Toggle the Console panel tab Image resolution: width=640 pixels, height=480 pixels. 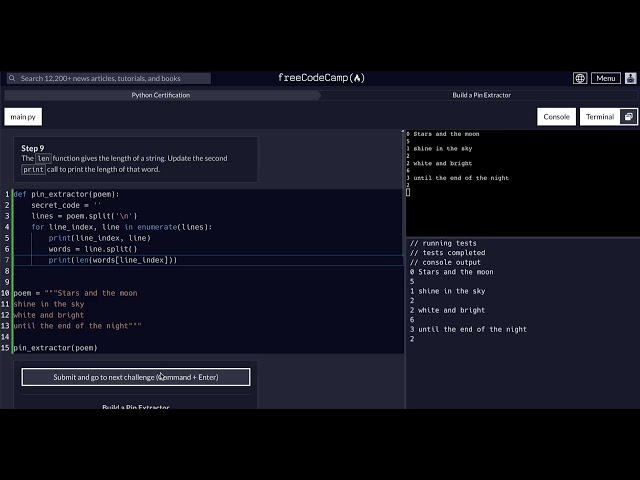coord(556,117)
